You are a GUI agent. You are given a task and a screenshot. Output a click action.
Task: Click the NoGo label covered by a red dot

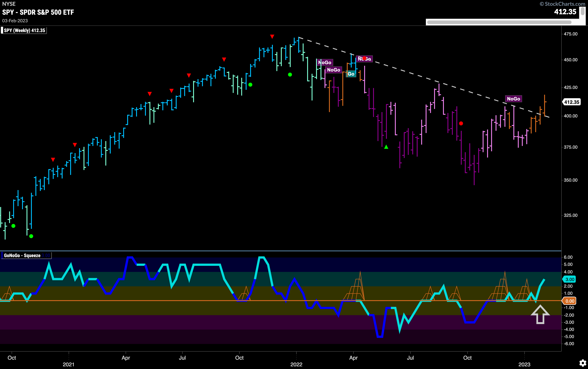coord(364,59)
